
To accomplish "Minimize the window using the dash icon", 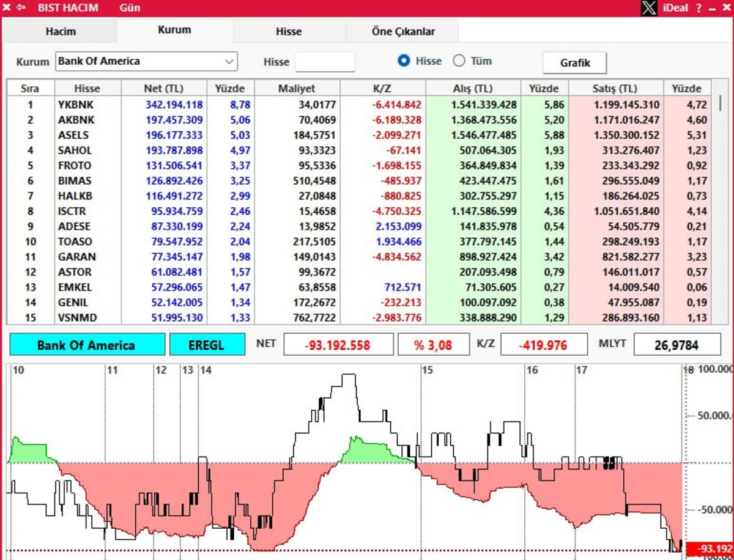I will (x=712, y=9).
